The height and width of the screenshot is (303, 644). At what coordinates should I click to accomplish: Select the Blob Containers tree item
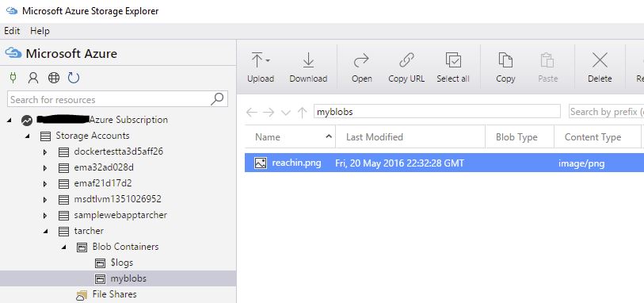coord(125,247)
